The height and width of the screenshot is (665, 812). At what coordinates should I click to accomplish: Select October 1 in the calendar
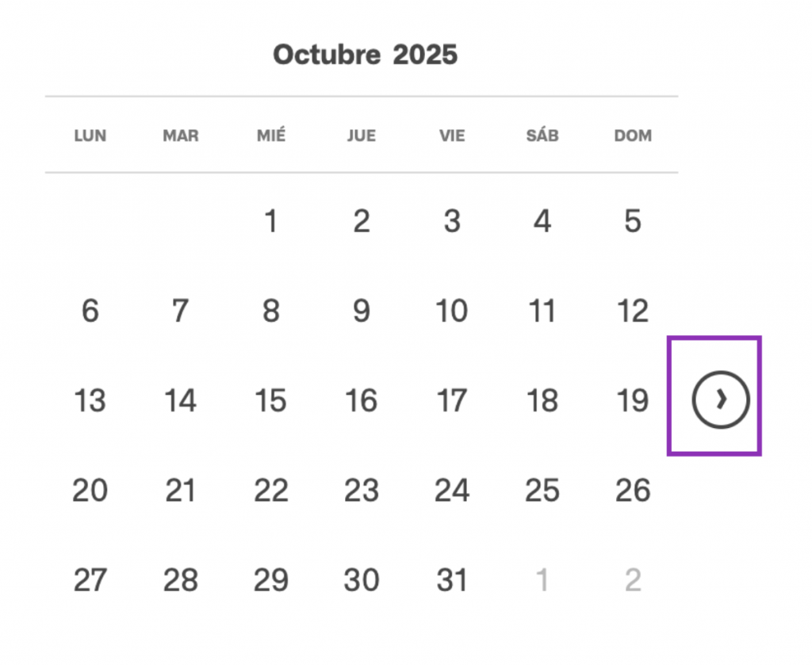coord(270,222)
